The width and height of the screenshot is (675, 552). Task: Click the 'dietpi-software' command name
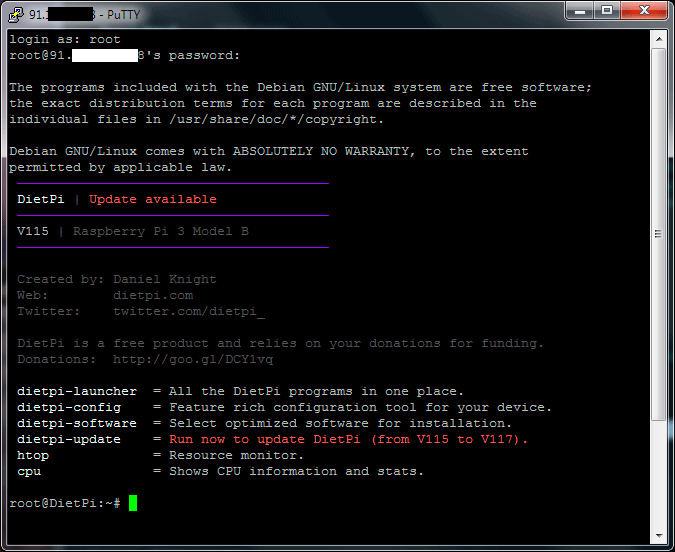click(77, 423)
